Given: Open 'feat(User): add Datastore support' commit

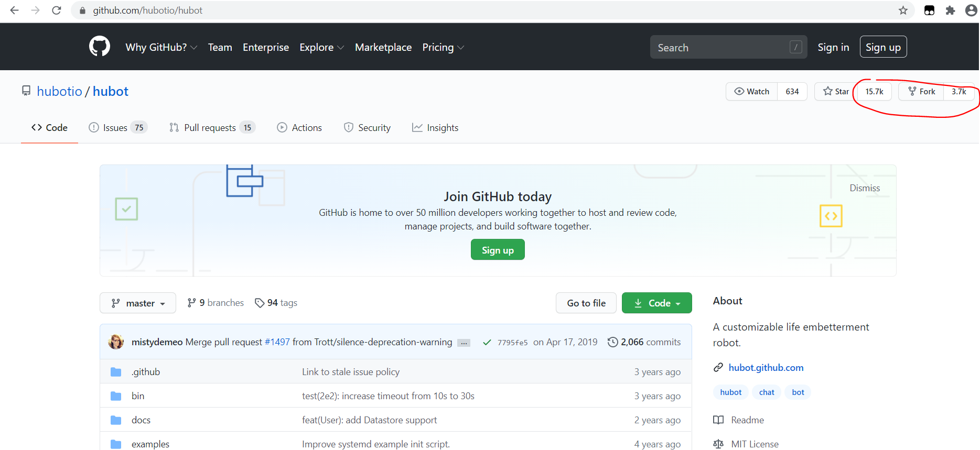Looking at the screenshot, I should [369, 420].
